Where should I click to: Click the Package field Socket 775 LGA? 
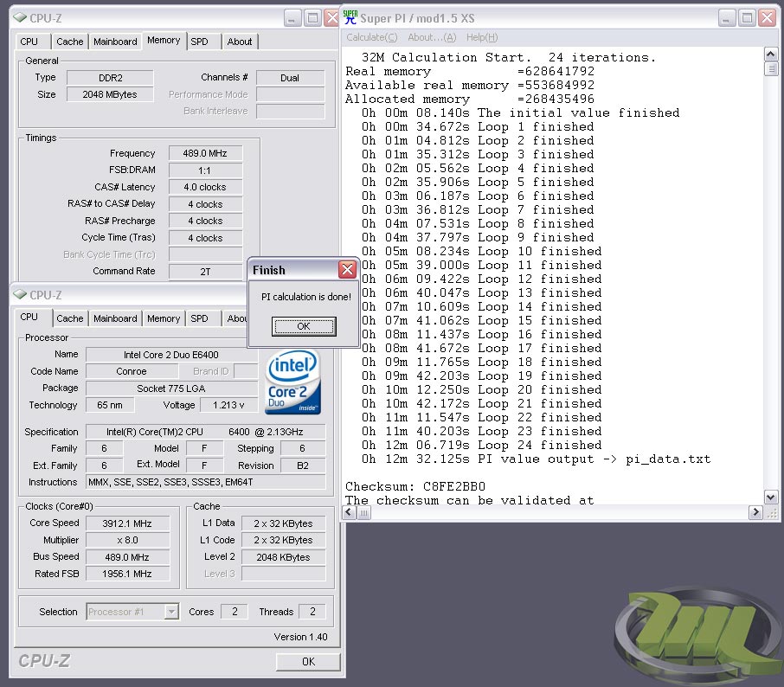(x=171, y=388)
